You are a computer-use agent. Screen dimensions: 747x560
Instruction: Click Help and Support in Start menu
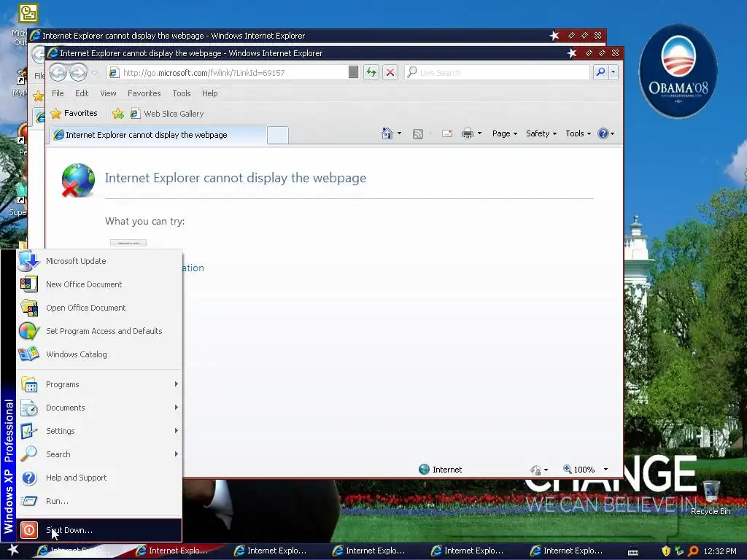coord(99,478)
